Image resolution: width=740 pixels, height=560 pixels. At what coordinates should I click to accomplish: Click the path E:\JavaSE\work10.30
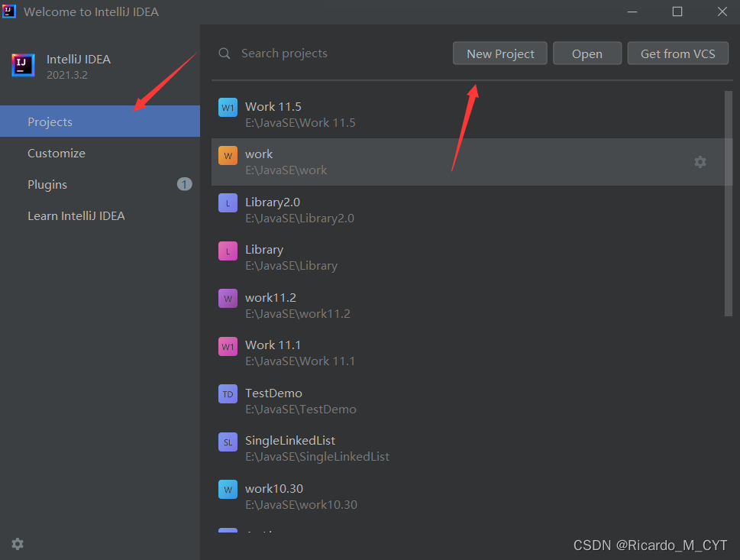click(x=301, y=504)
